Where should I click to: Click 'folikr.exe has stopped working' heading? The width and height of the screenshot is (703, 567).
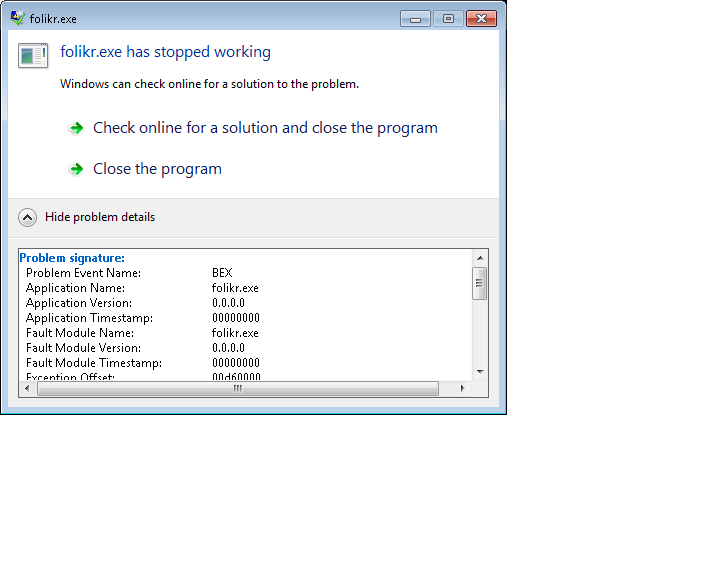(x=165, y=52)
